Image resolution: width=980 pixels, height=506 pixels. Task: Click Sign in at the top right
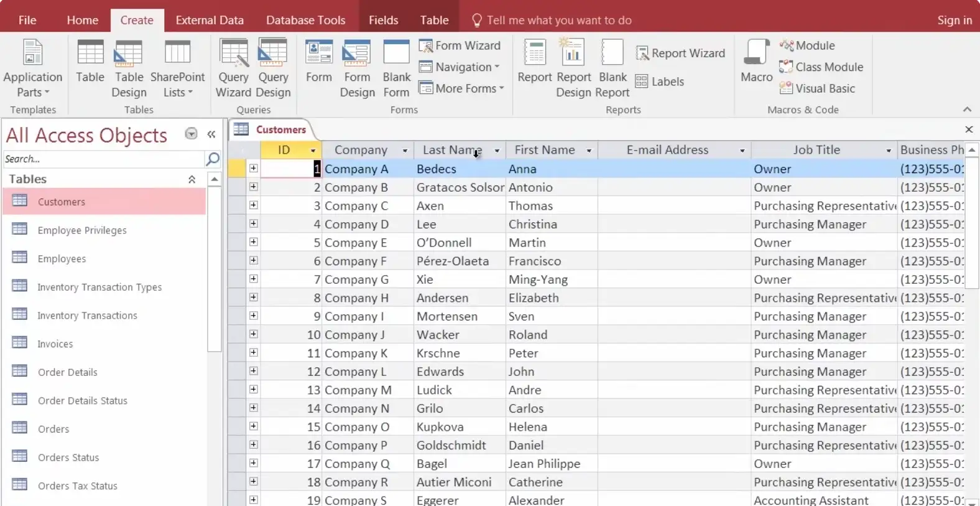coord(954,20)
